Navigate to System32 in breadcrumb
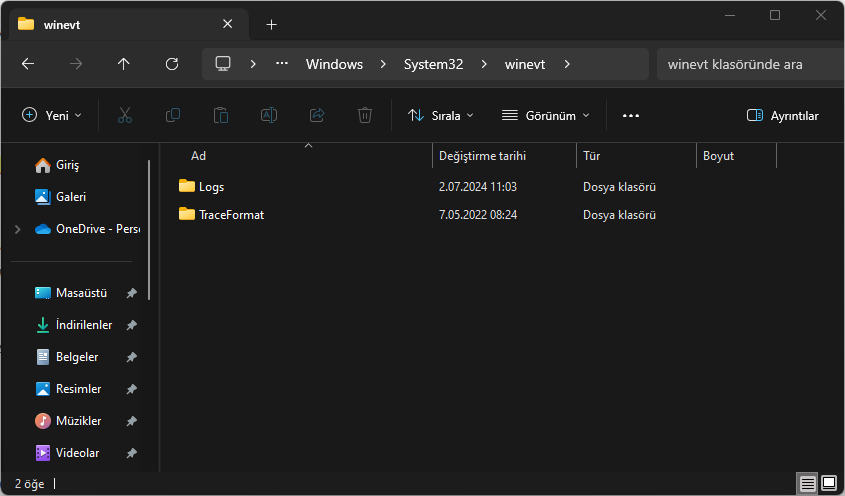The width and height of the screenshot is (845, 496). pyautogui.click(x=433, y=64)
